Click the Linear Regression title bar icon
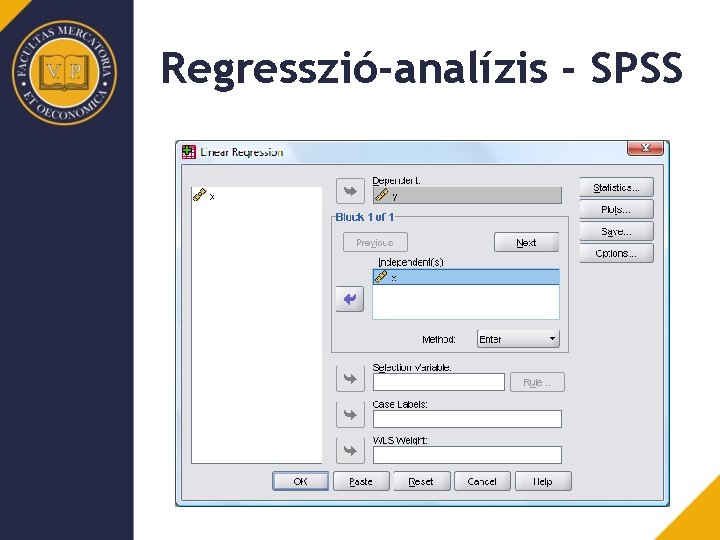Image resolution: width=720 pixels, height=540 pixels. 189,152
